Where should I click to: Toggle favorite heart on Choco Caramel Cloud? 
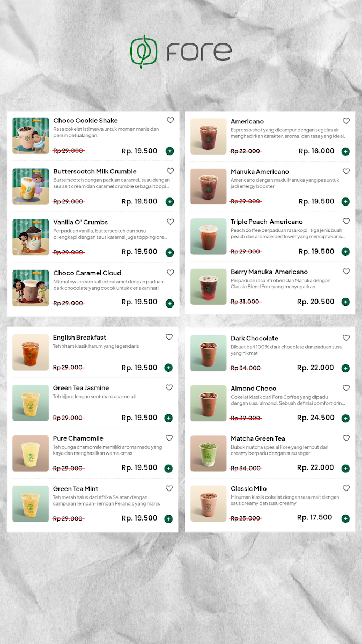(170, 273)
